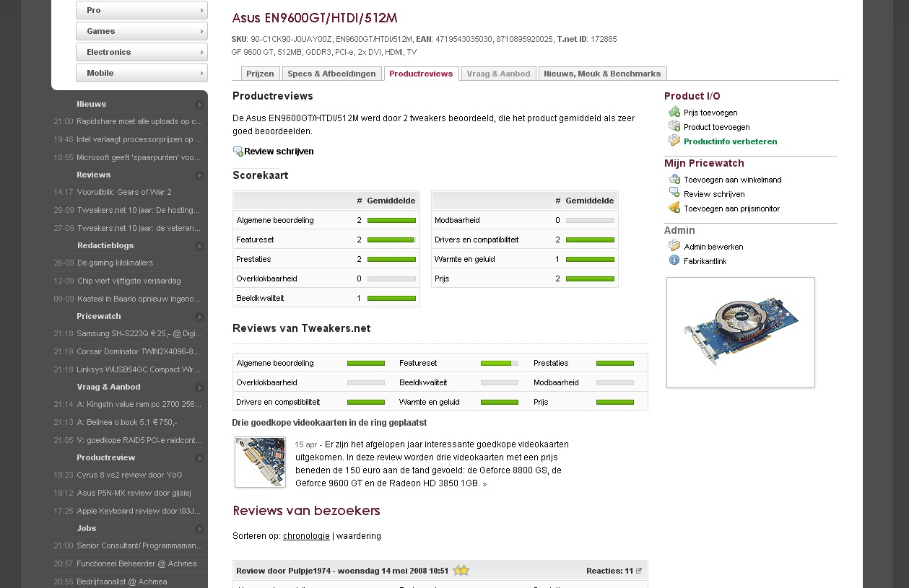
Task: Click the blue Fabrikantlink info icon
Action: tap(674, 260)
